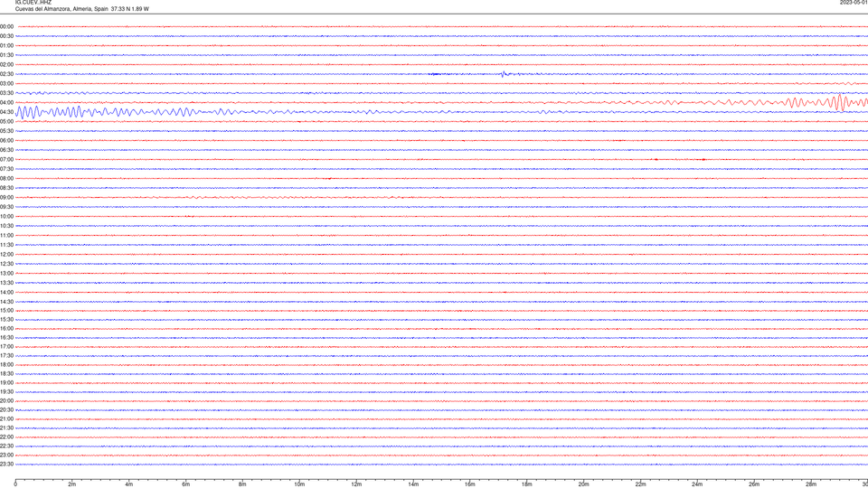The height and width of the screenshot is (488, 868).
Task: Pick the 09:30 time label
Action: click(x=6, y=207)
